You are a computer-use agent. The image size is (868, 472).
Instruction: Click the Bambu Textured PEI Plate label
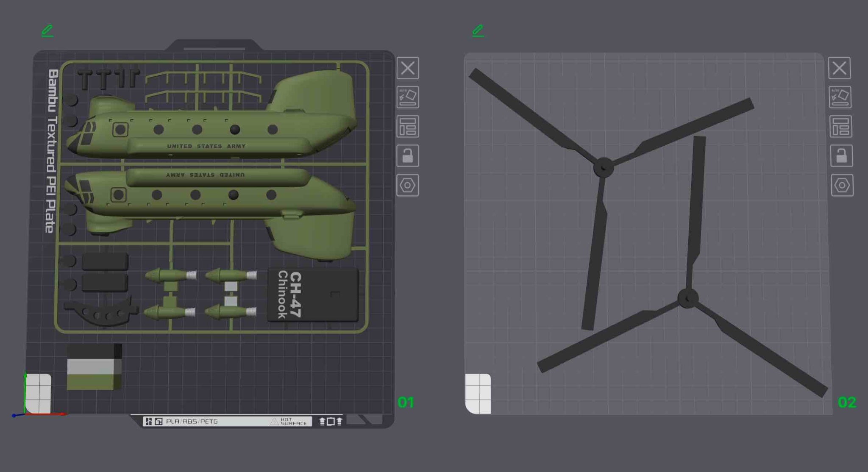51,151
